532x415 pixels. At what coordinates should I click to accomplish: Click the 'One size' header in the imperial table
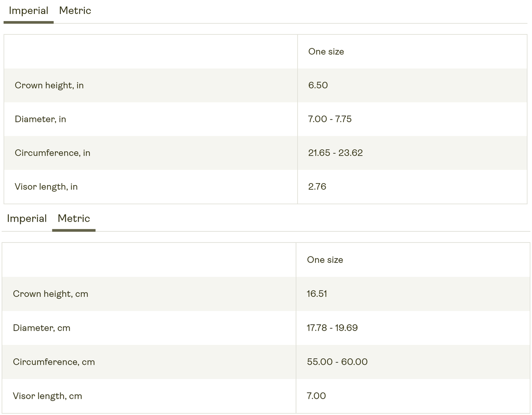pyautogui.click(x=326, y=52)
